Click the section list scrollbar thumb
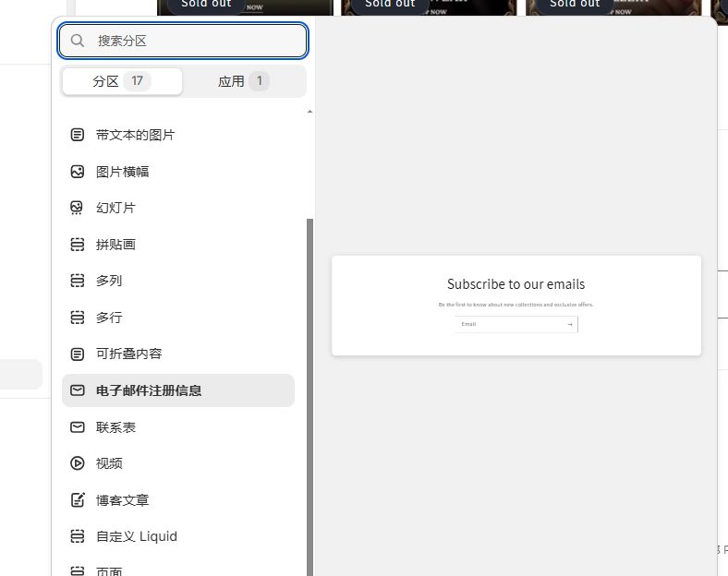728x576 pixels. click(310, 397)
